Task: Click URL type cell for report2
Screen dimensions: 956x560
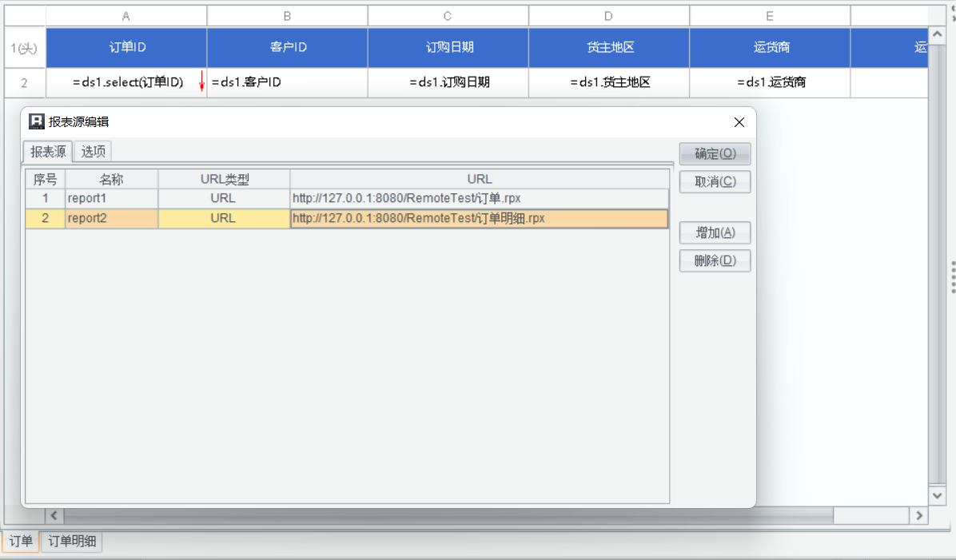Action: [x=224, y=218]
